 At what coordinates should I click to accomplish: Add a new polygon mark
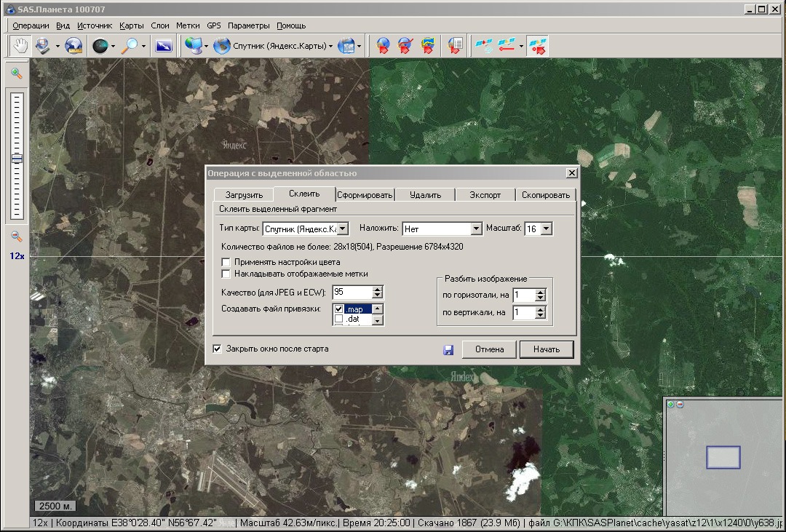428,46
